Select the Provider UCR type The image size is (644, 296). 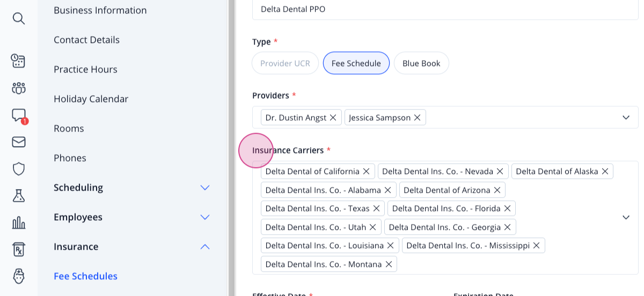pos(286,63)
